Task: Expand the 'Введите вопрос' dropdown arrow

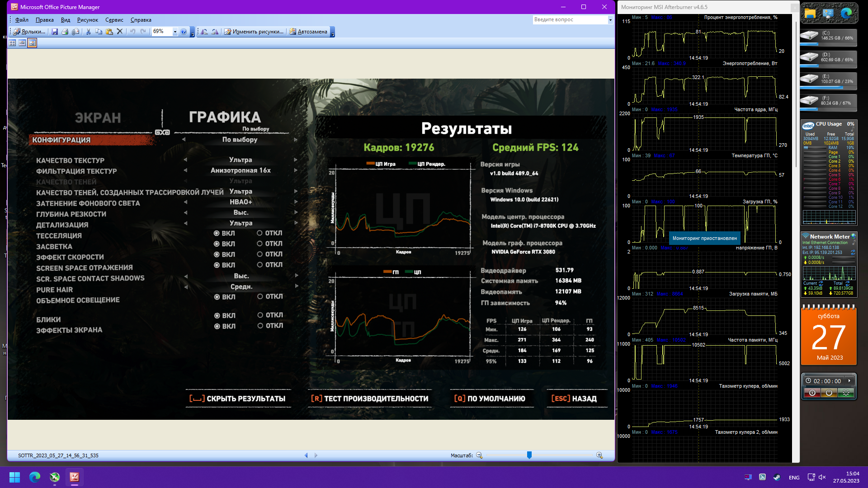Action: click(x=610, y=20)
